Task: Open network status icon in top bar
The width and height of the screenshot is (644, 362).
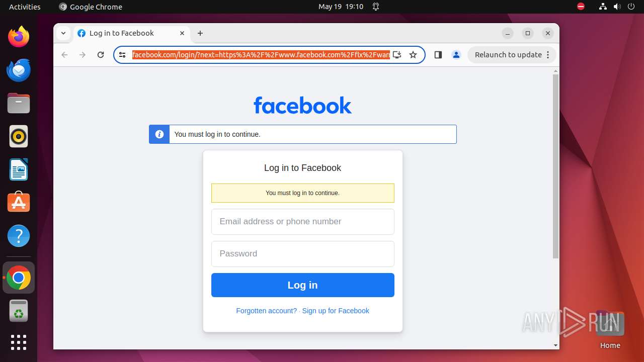Action: click(x=603, y=7)
